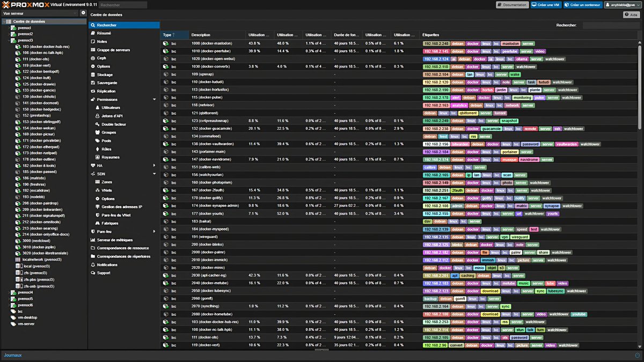Open the server view settings gear
Viewport: 644px width, 362px height.
tap(83, 12)
